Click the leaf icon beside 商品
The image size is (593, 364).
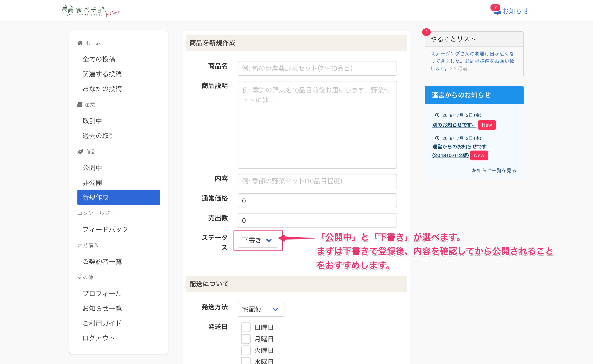click(x=80, y=152)
